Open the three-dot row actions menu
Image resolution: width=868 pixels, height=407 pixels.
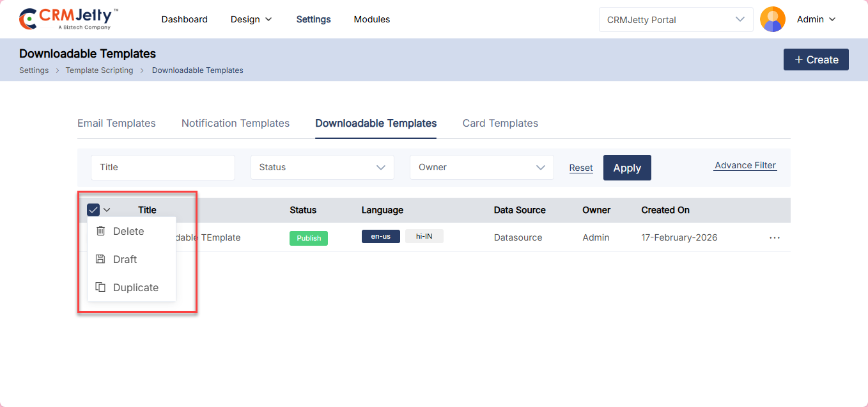tap(775, 237)
